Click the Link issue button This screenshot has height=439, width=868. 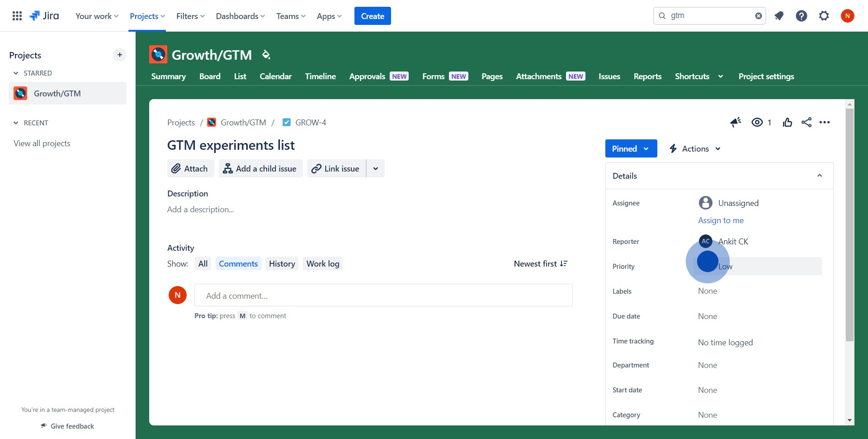(336, 168)
